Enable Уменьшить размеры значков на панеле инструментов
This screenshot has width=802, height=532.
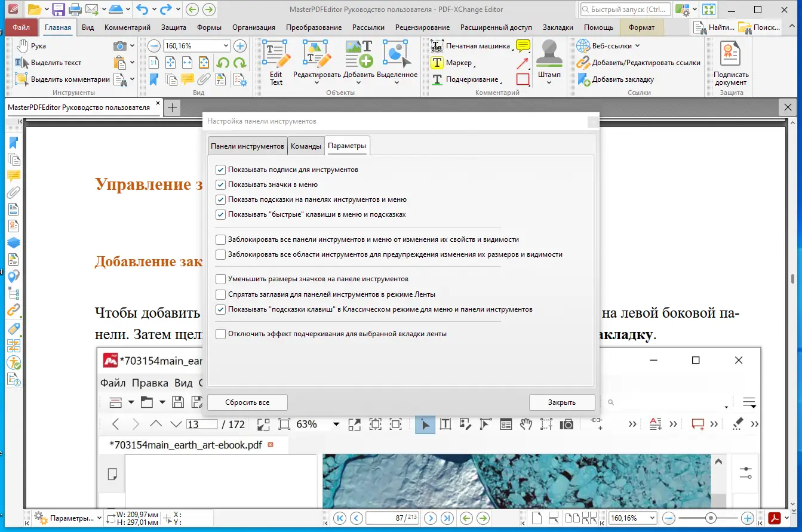click(x=220, y=278)
